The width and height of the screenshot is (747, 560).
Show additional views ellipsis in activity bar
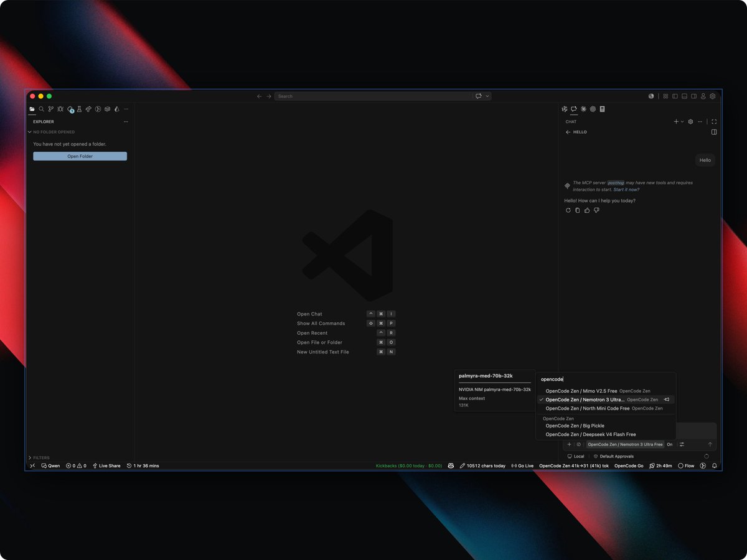[126, 109]
